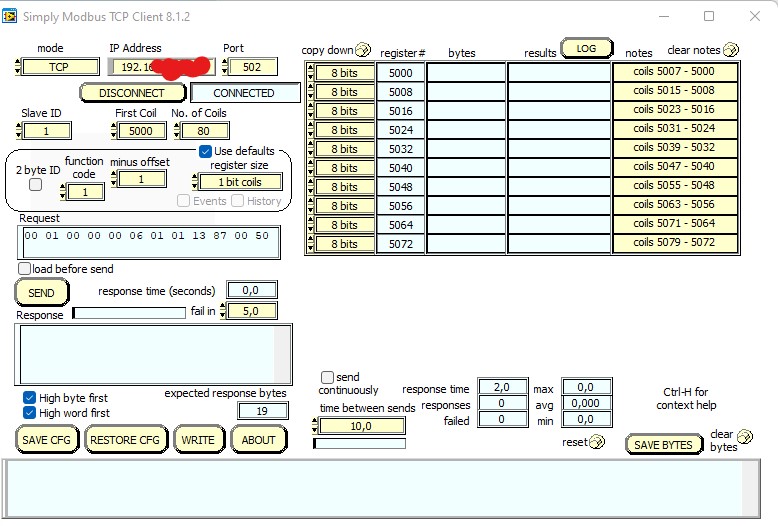Viewport: 778px width, 526px height.
Task: Click the Response progress bar
Action: pos(130,313)
